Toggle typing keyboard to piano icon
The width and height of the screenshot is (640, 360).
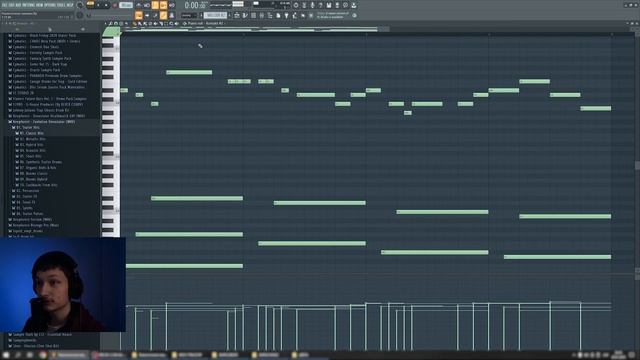tap(139, 16)
